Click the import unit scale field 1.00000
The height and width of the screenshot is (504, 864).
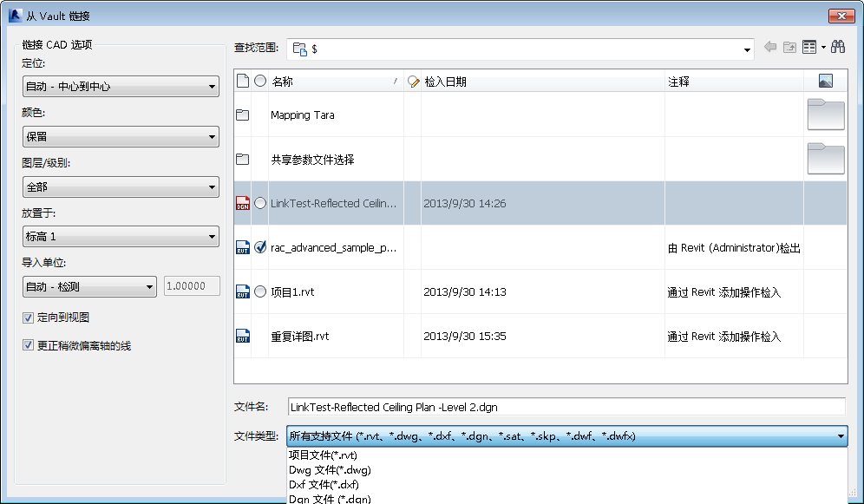[x=192, y=286]
